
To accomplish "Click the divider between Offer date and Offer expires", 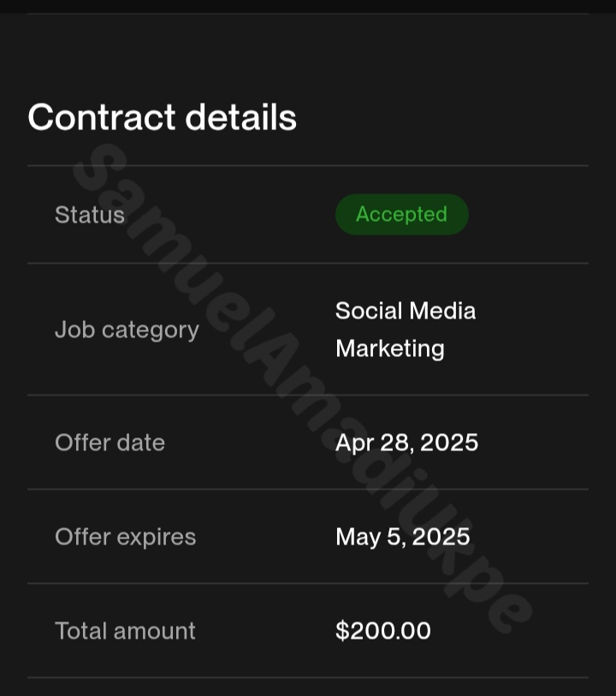I will click(308, 489).
